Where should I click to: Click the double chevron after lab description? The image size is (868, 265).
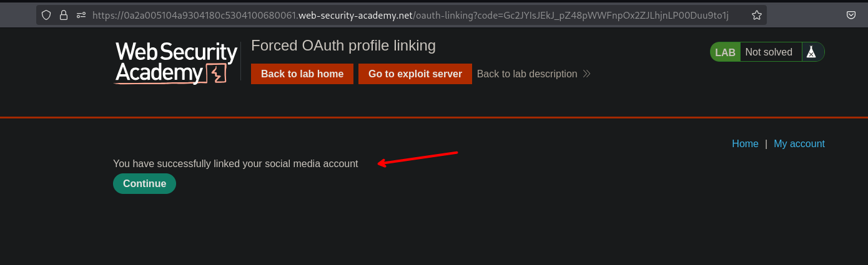(x=586, y=74)
